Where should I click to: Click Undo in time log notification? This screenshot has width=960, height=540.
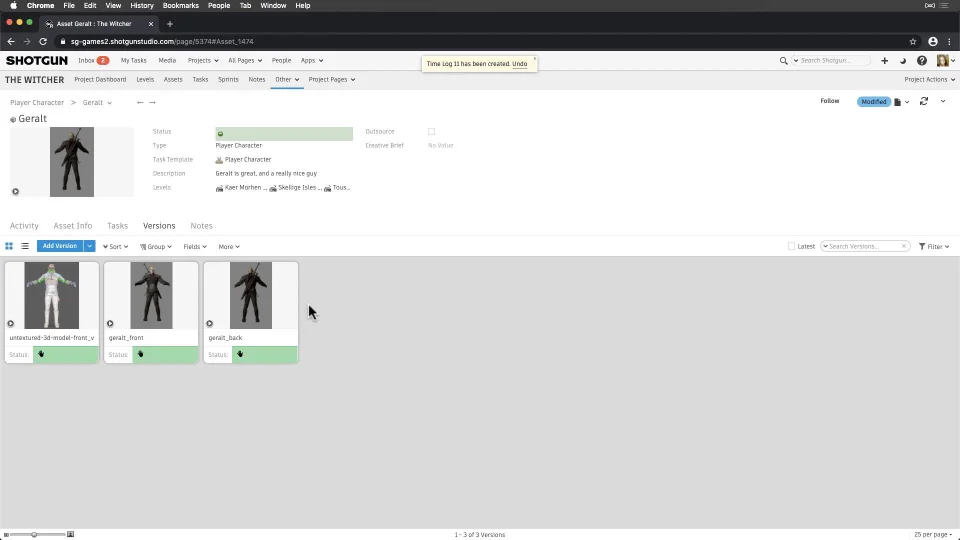pos(519,64)
